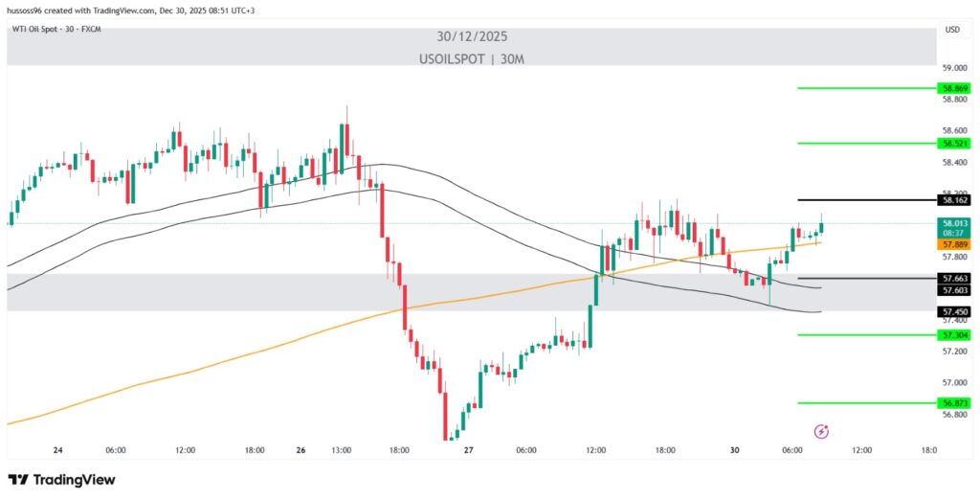Click the 13:00 time axis label
The height and width of the screenshot is (500, 980).
(x=342, y=449)
